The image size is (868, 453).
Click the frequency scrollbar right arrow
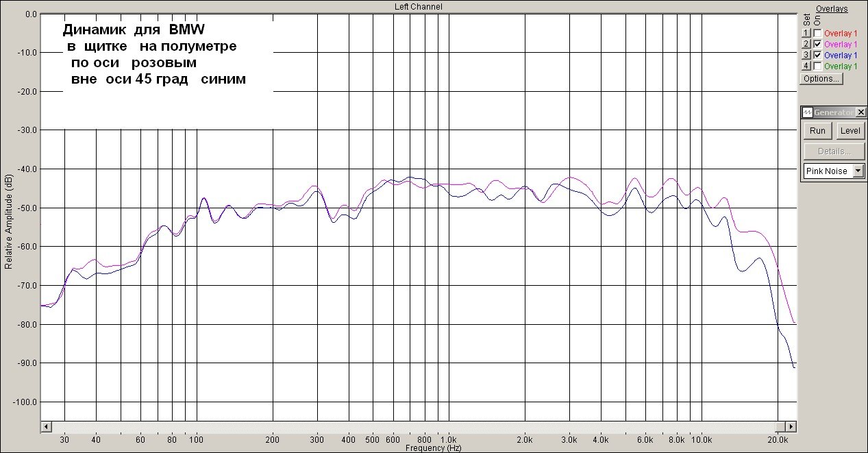point(792,427)
